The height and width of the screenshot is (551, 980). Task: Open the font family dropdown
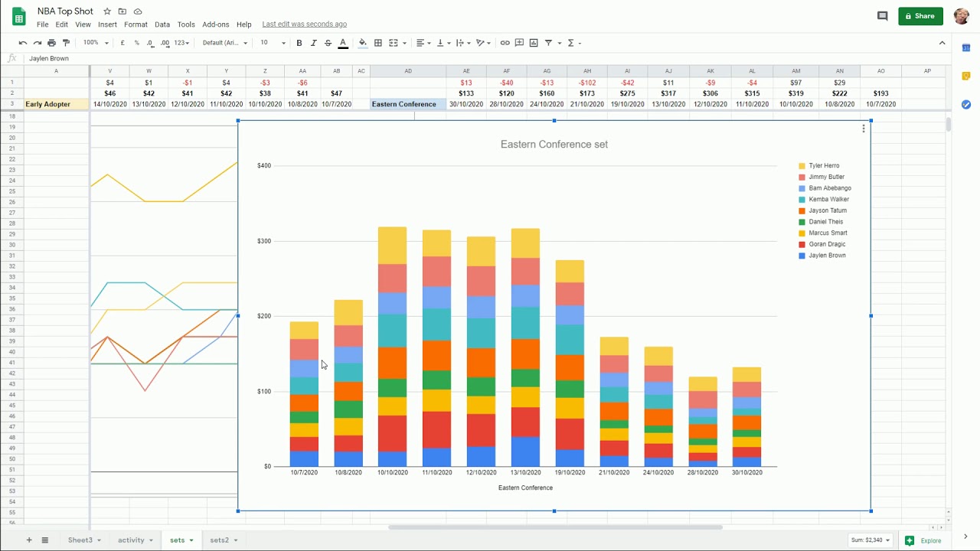tap(225, 43)
